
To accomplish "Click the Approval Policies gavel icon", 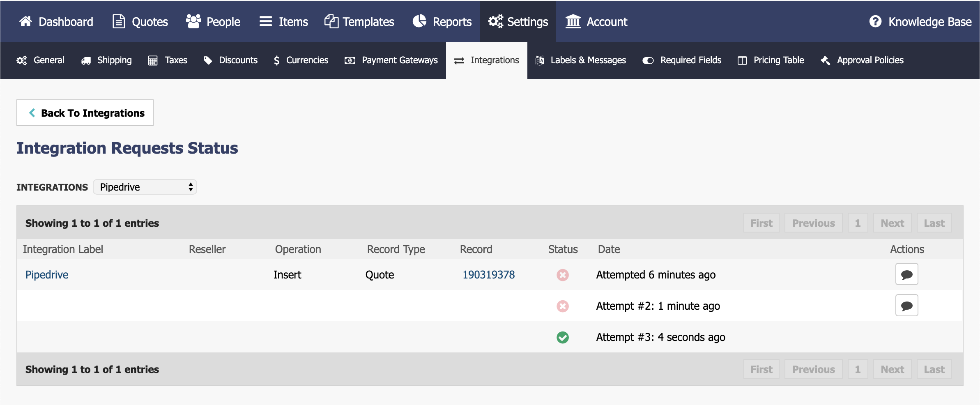I will coord(826,61).
